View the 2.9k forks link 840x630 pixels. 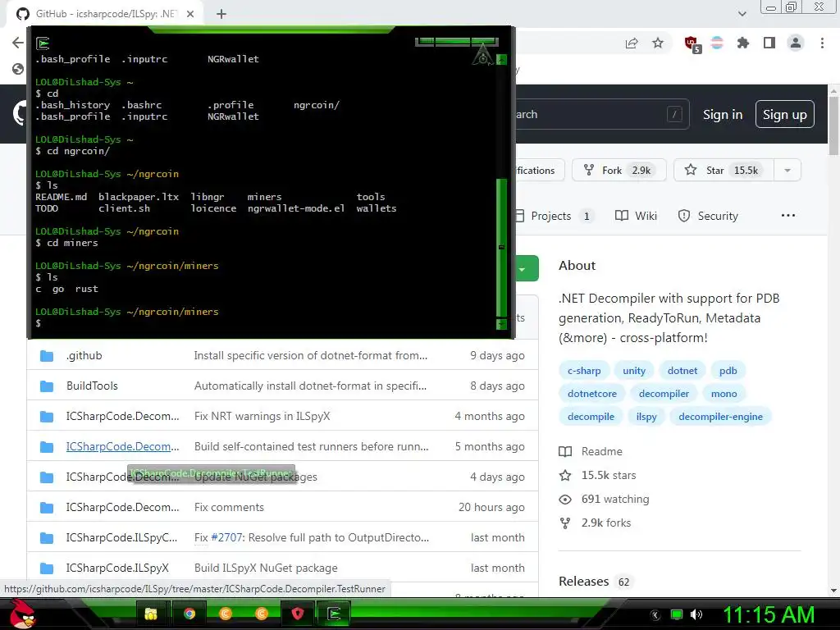coord(596,523)
